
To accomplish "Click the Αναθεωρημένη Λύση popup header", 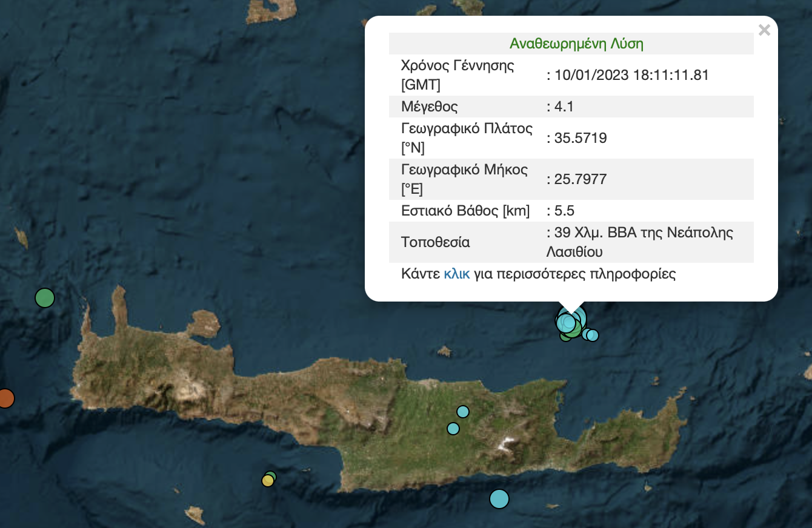I will click(x=576, y=44).
